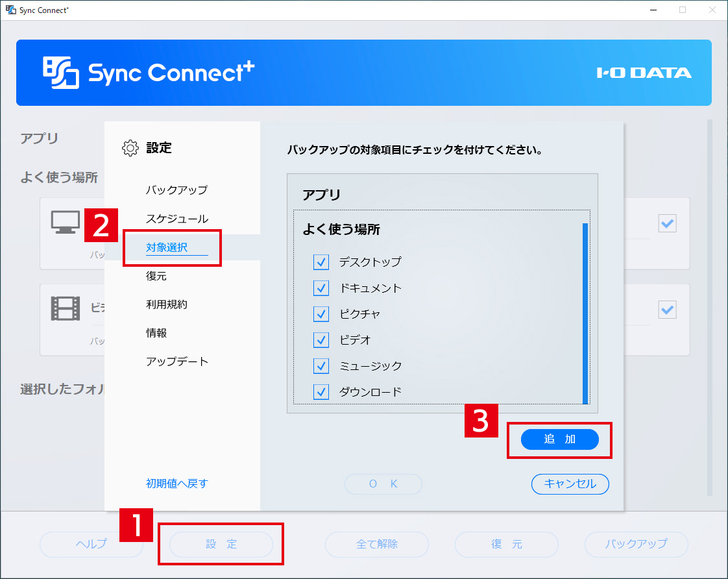Toggle the ダウンロード checkbox

pos(321,392)
